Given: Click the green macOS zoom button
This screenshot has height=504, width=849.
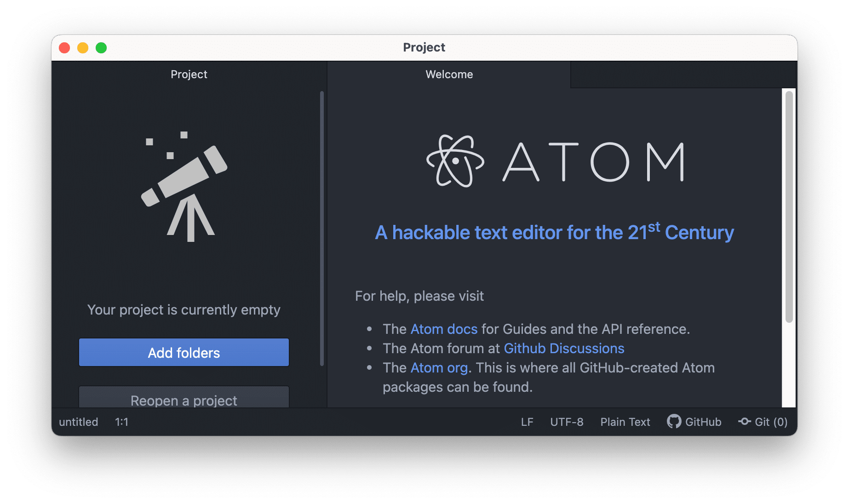Looking at the screenshot, I should (x=101, y=47).
